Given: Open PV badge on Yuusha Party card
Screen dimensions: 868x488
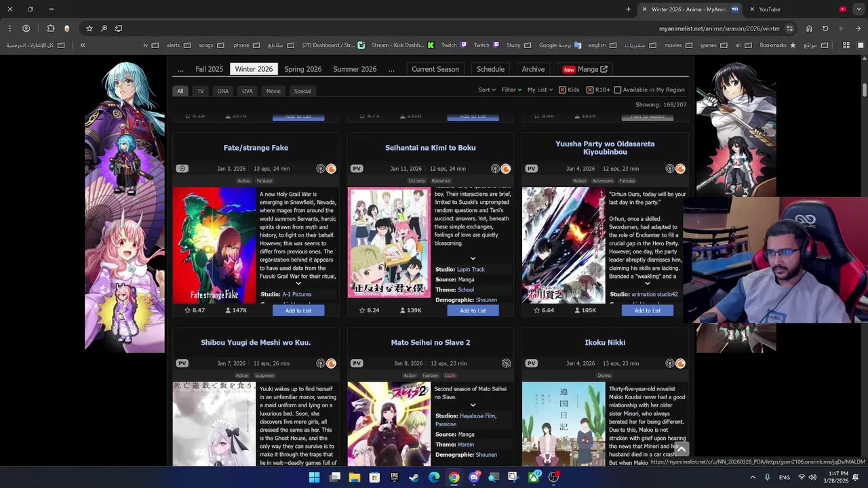Looking at the screenshot, I should [531, 169].
